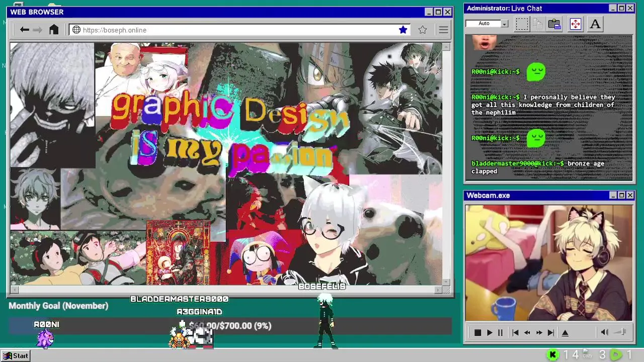This screenshot has width=644, height=362.
Task: Click the 'bronze age clapped' chat message
Action: (538, 167)
